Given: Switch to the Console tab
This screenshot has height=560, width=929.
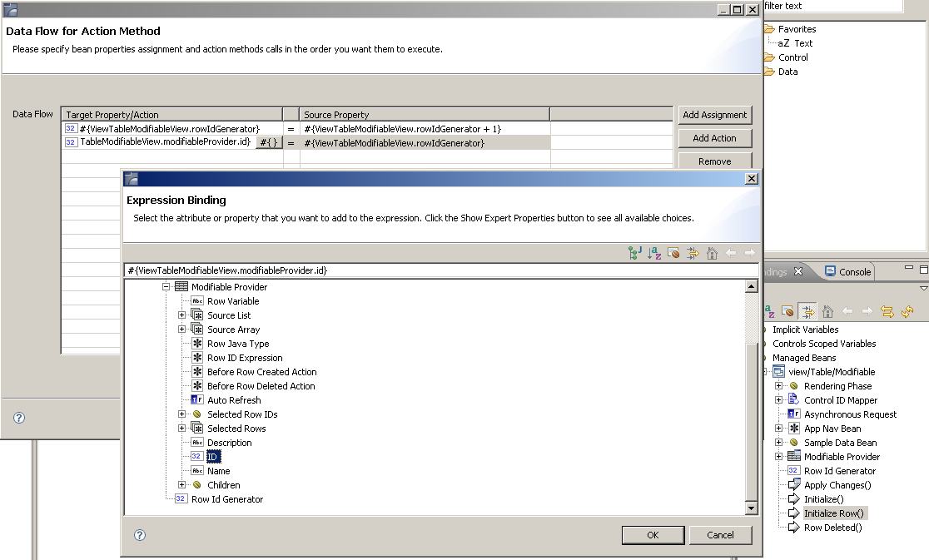Looking at the screenshot, I should click(847, 272).
